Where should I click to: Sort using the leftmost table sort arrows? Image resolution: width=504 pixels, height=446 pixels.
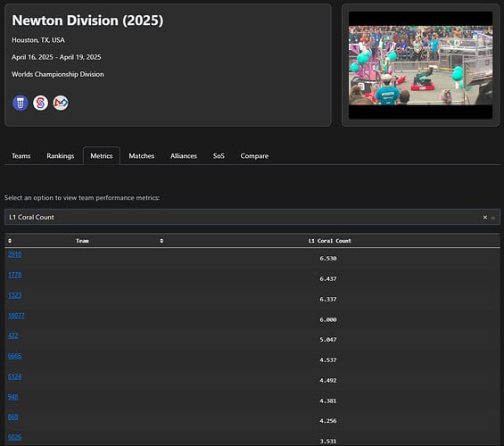(10, 241)
